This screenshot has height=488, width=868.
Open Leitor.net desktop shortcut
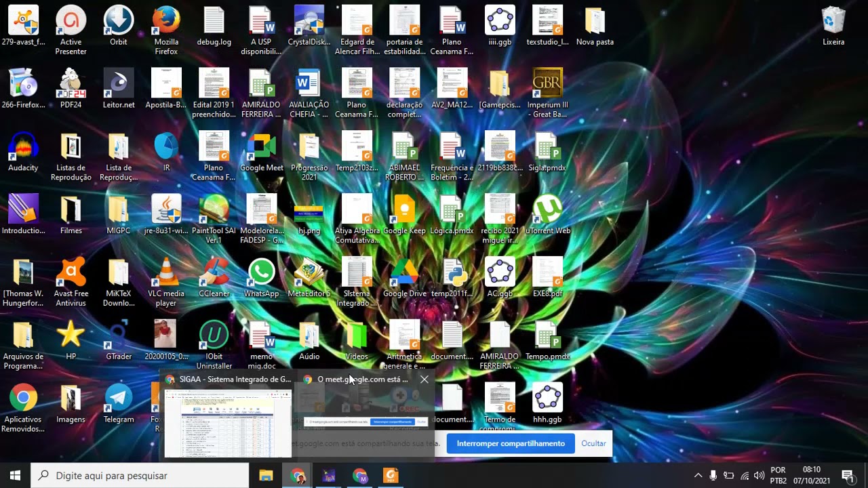tap(119, 89)
